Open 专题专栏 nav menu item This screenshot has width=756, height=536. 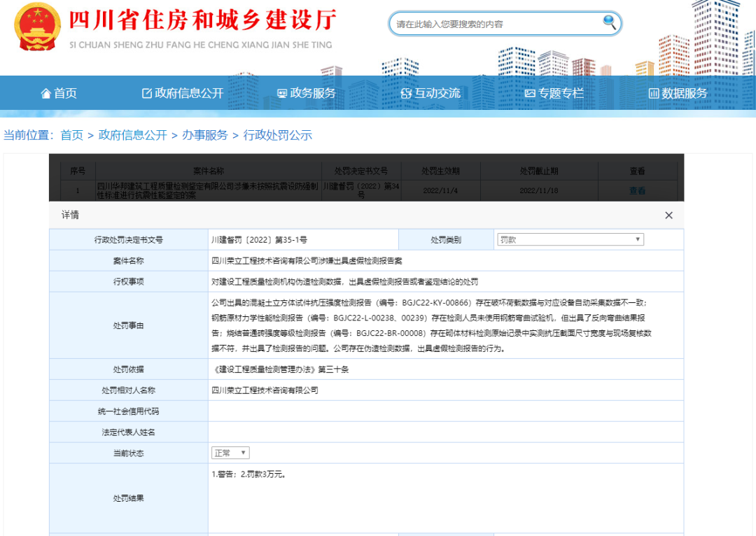[554, 93]
